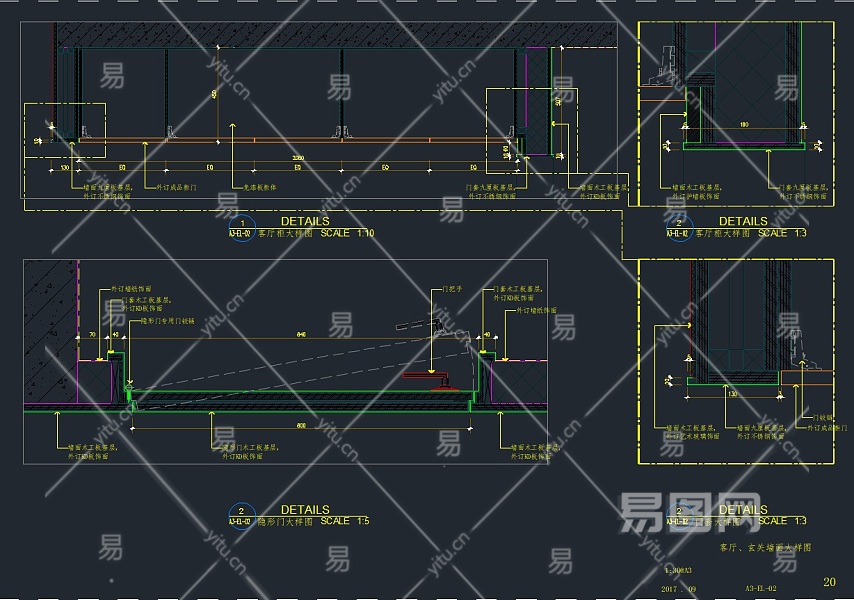Click the 840 dimension text
This screenshot has height=600, width=854.
(x=301, y=334)
